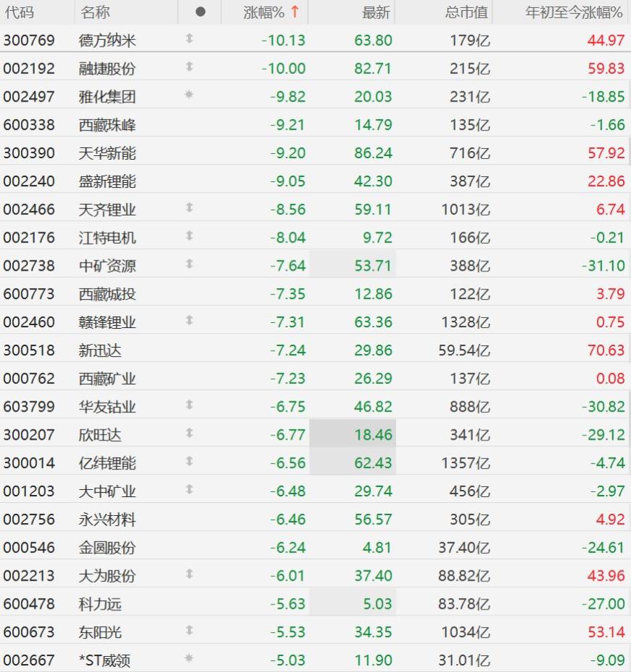Click the highlighted latest price 18.46
Screen dimensions: 631x672
point(373,435)
